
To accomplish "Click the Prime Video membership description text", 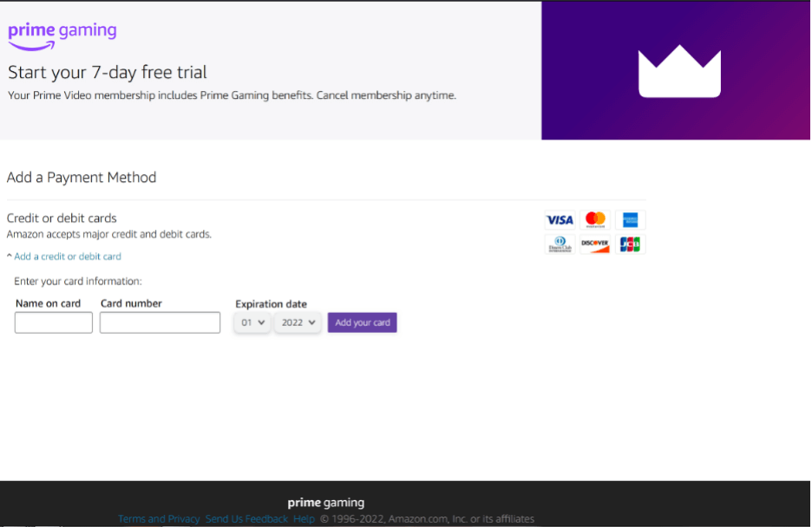I will pos(232,95).
